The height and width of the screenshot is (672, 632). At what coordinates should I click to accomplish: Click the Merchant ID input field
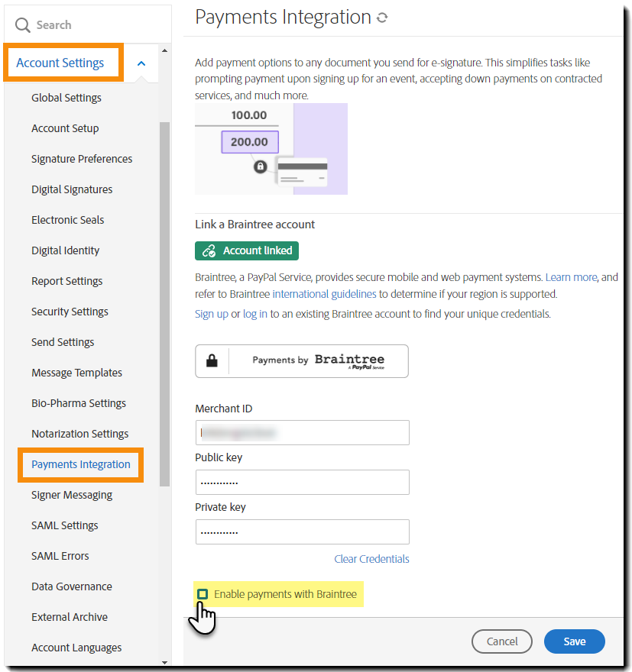coord(302,432)
